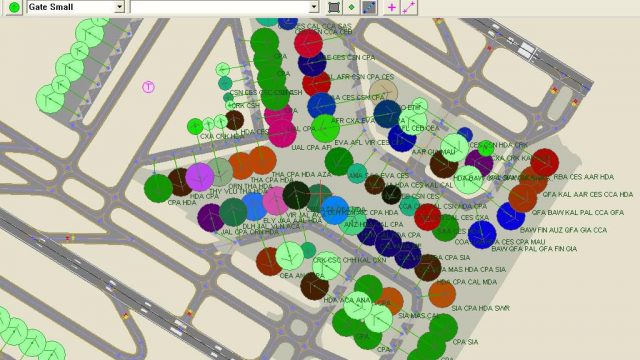Click the magenta plus add-point tool
The image size is (640, 360).
[x=391, y=7]
